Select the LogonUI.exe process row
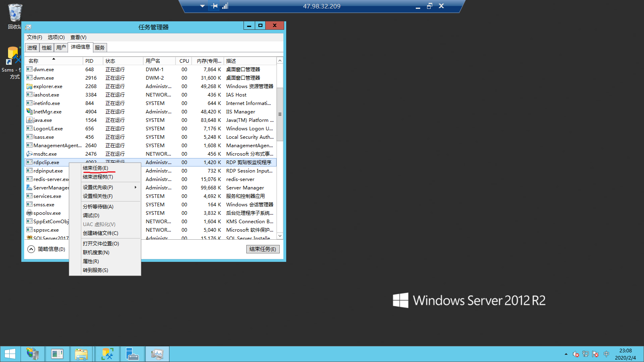Screen dimensions: 644x362 (151, 128)
